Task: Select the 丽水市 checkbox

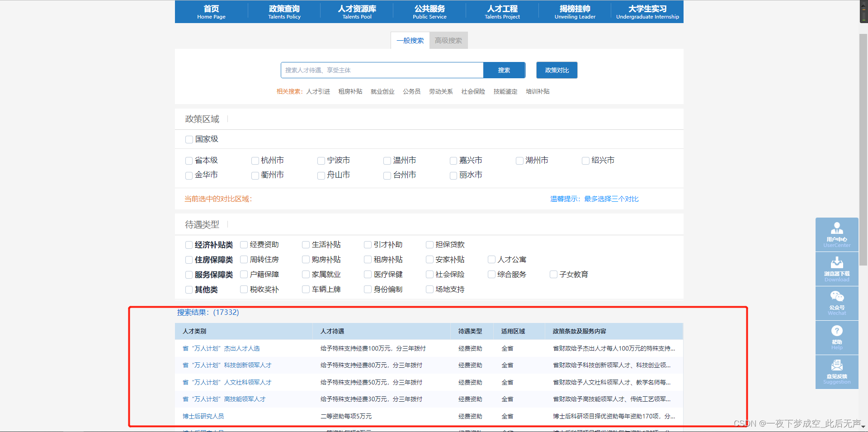Action: click(x=453, y=175)
